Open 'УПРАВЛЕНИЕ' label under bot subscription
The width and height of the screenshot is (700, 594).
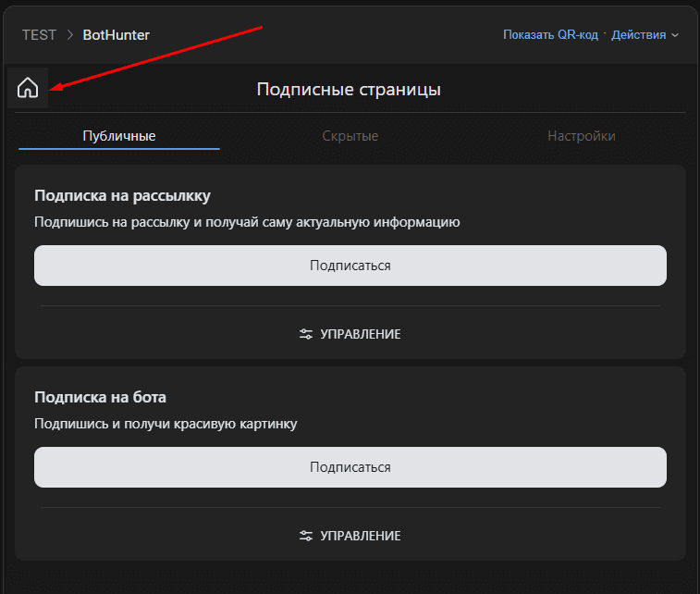[x=360, y=536]
